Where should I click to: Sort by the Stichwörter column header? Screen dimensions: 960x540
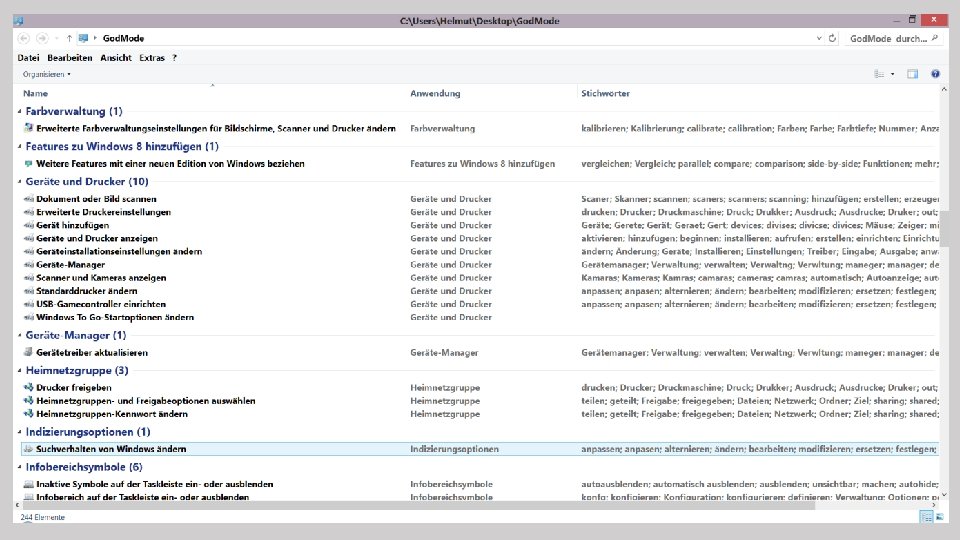click(606, 93)
